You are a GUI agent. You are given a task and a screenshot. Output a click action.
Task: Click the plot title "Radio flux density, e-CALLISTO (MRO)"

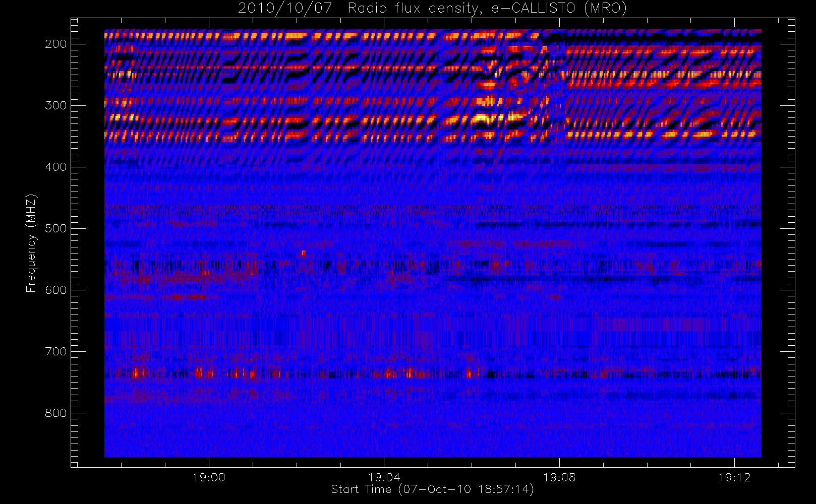[488, 8]
